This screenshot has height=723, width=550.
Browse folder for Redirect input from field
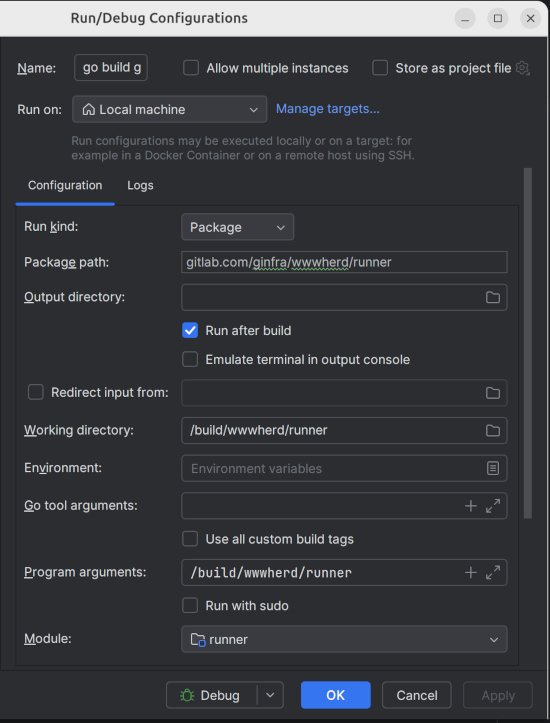point(493,393)
